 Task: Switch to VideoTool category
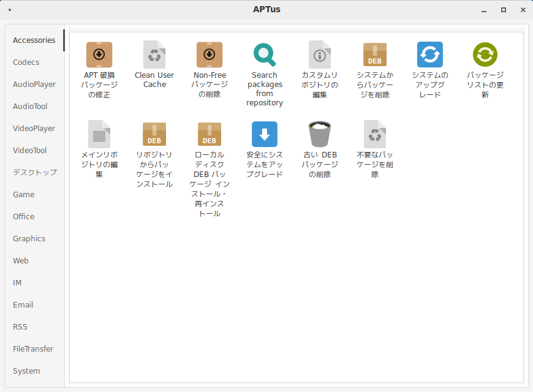coord(34,150)
